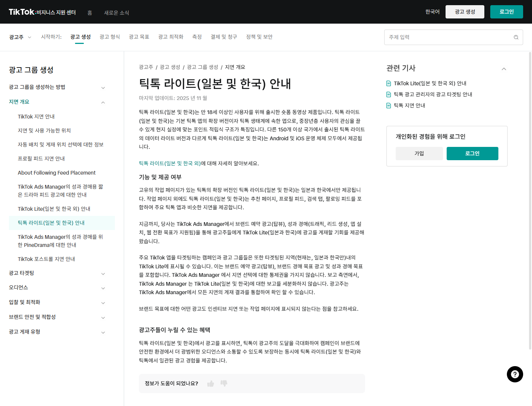
Task: Click the 가입 button in login card
Action: (x=419, y=154)
